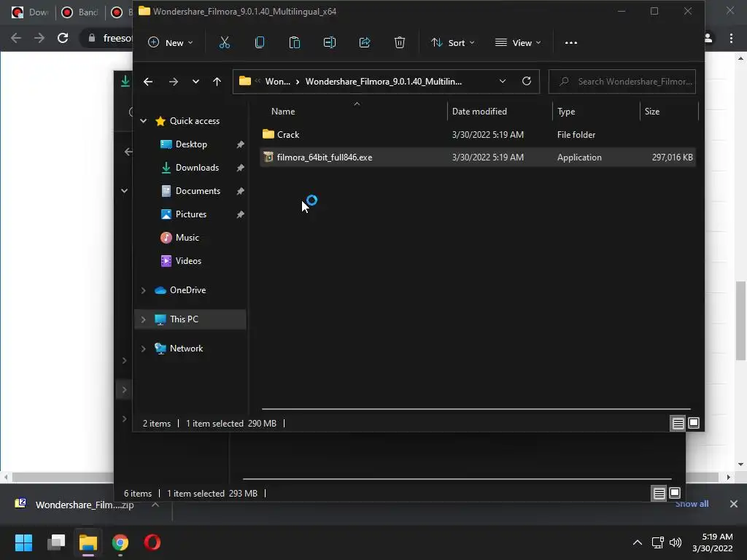This screenshot has width=747, height=560.
Task: Open the Sort dropdown menu
Action: tap(452, 43)
